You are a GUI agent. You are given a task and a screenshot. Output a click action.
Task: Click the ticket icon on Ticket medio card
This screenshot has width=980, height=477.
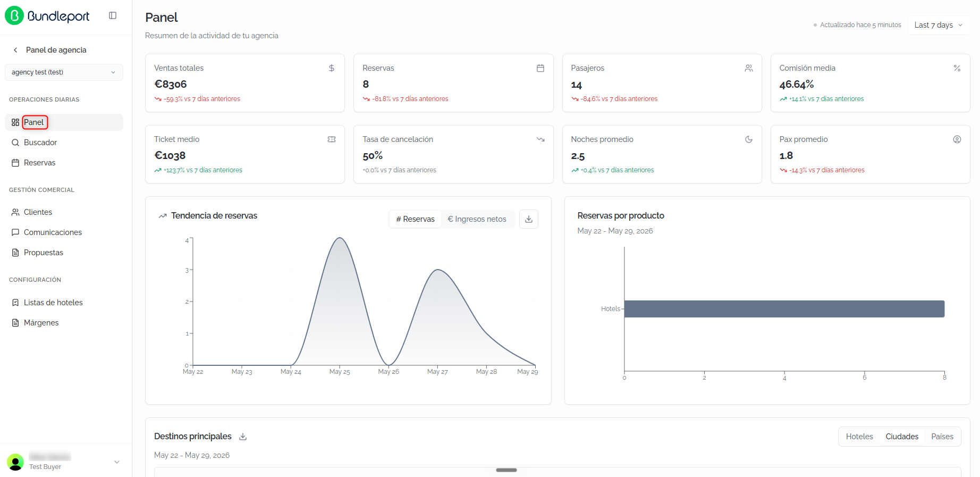(x=332, y=139)
